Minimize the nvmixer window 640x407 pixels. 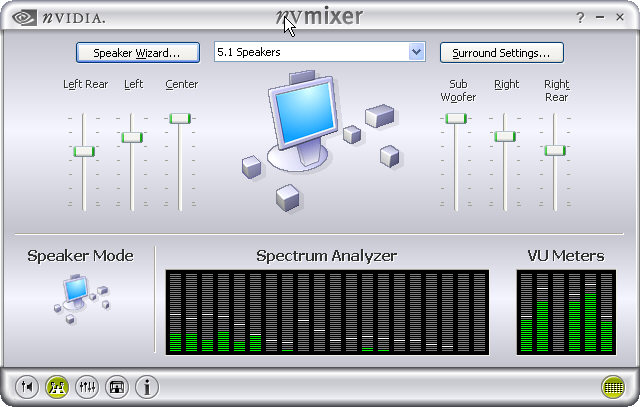coord(600,17)
